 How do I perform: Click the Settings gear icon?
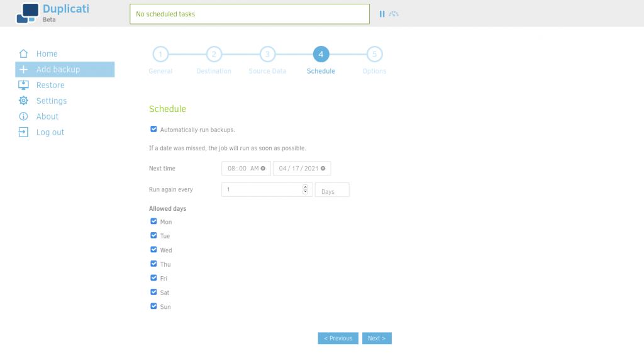(x=23, y=101)
